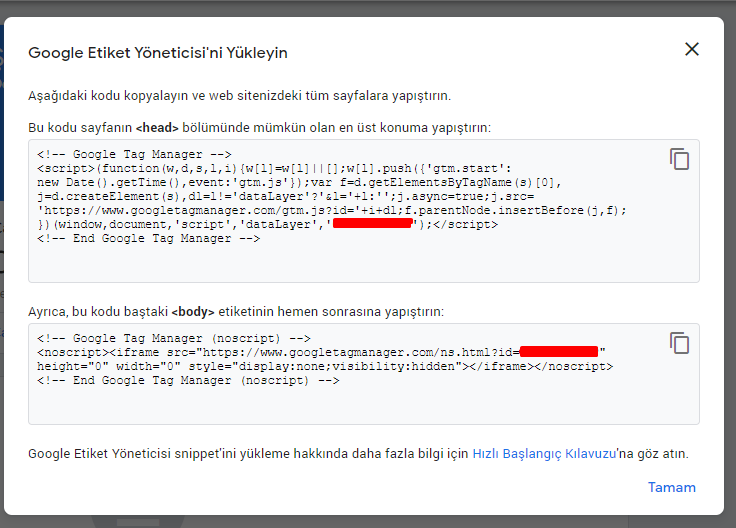Close the Google Etiket Yöneticisi dialog
The image size is (736, 528).
pyautogui.click(x=692, y=49)
